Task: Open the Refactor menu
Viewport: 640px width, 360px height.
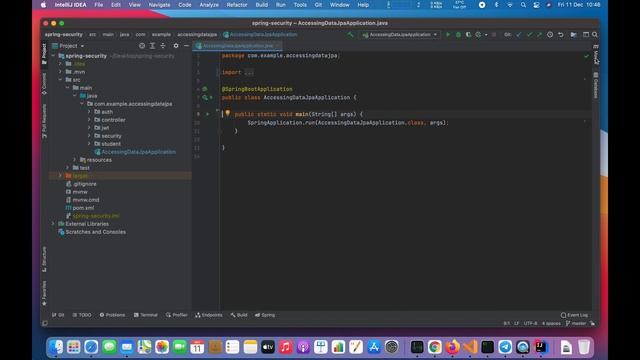Action: tap(237, 5)
